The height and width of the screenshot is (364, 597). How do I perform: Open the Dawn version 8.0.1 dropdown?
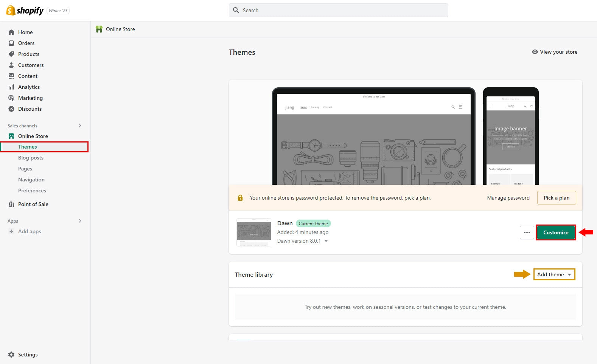coord(326,241)
